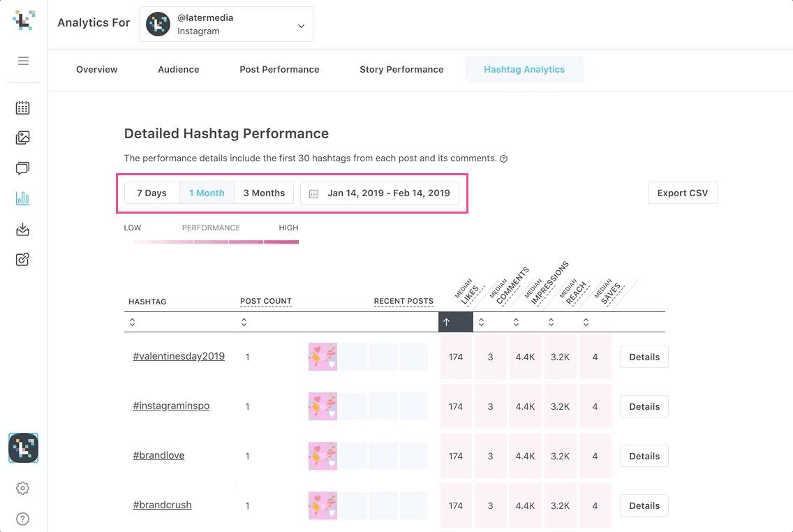Open the Media Library
The width and height of the screenshot is (793, 532).
(23, 138)
